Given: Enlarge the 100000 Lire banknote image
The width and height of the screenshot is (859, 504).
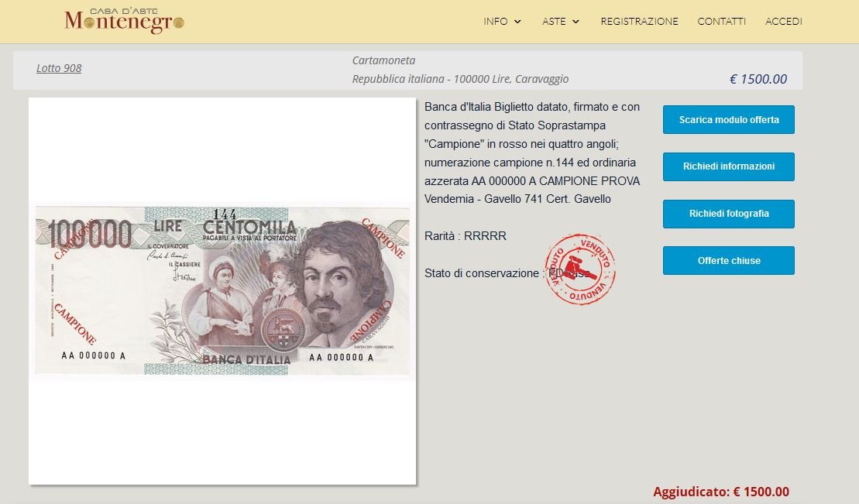Looking at the screenshot, I should click(x=222, y=291).
